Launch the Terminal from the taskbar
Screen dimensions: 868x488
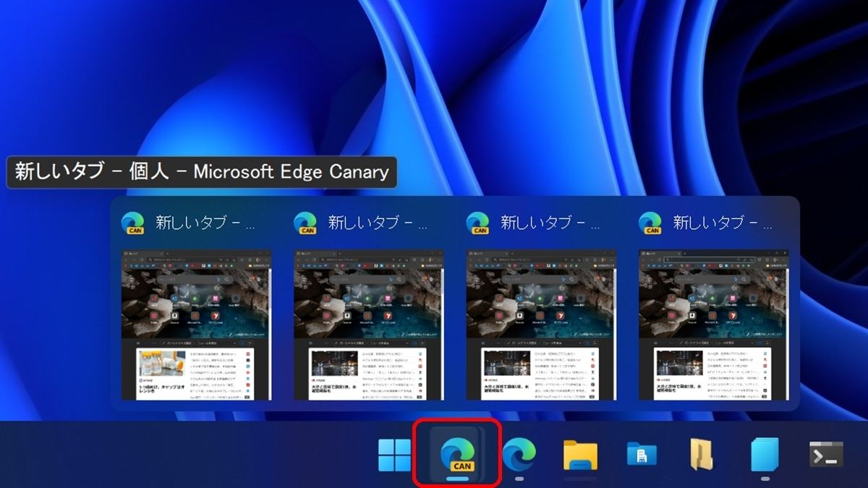pyautogui.click(x=826, y=454)
